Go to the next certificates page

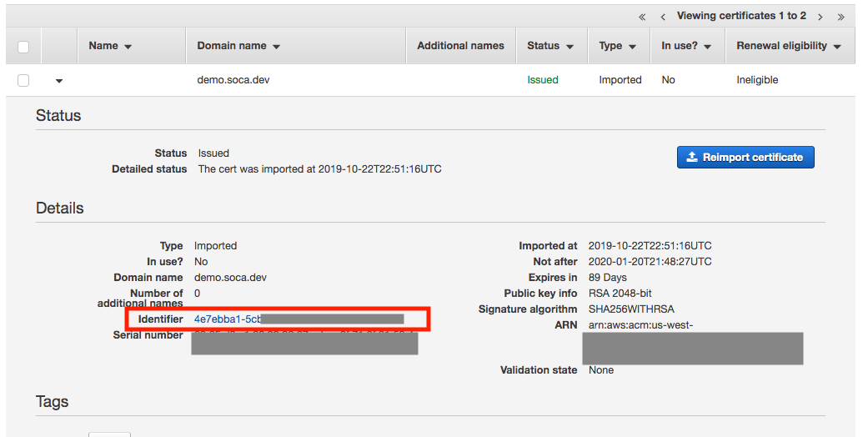tap(820, 17)
